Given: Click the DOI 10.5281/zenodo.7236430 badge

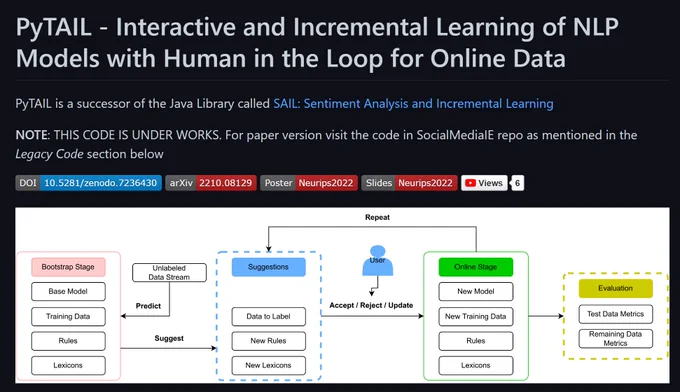Looking at the screenshot, I should tap(88, 183).
